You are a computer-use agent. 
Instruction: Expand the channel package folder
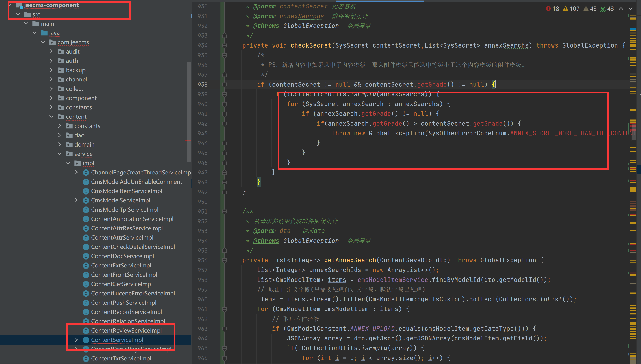click(51, 79)
